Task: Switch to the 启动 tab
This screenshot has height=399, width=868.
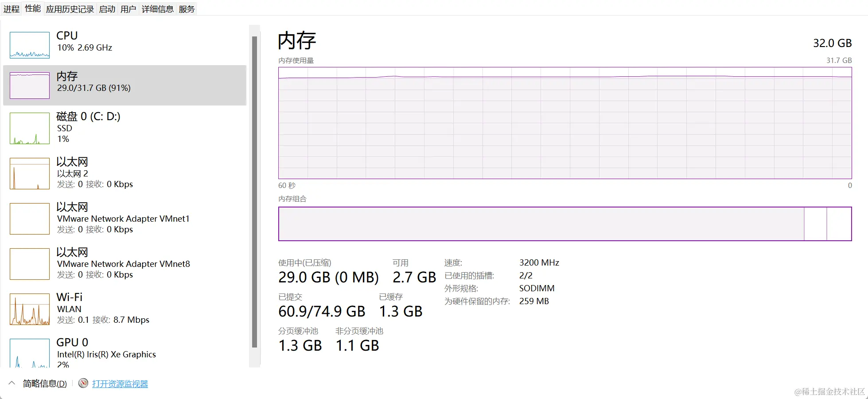Action: 107,9
